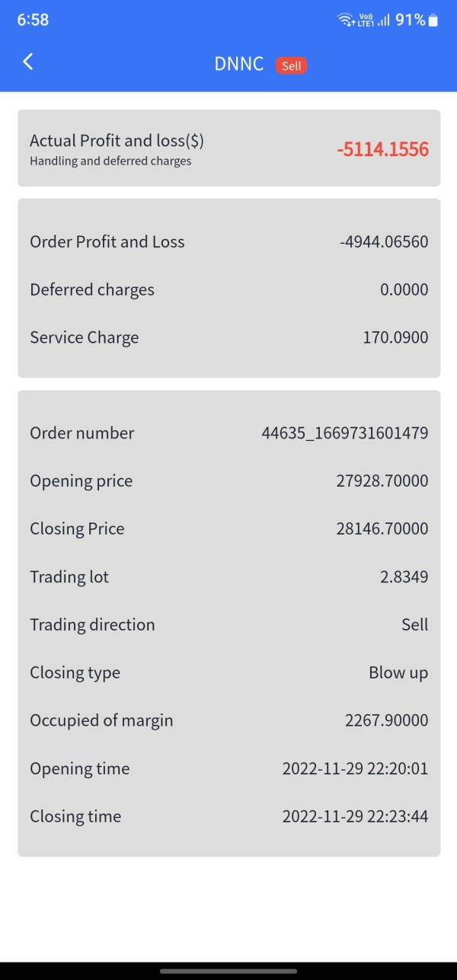Viewport: 457px width, 980px height.
Task: Tap the Closing time timestamp
Action: [355, 817]
